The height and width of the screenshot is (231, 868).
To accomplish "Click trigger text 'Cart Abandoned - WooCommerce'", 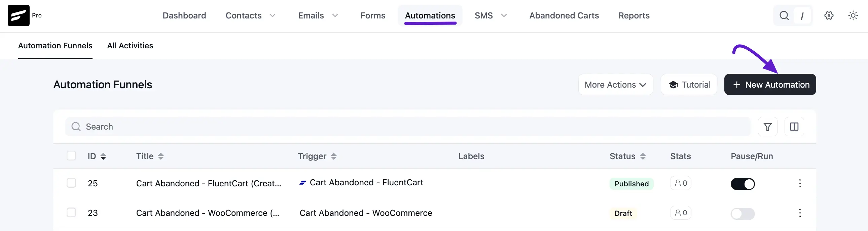I will click(x=366, y=213).
